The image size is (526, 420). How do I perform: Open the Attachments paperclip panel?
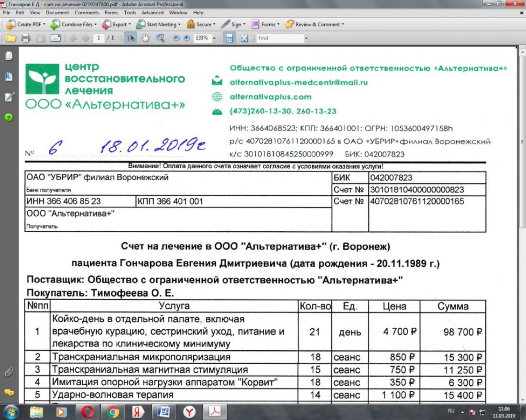9,372
